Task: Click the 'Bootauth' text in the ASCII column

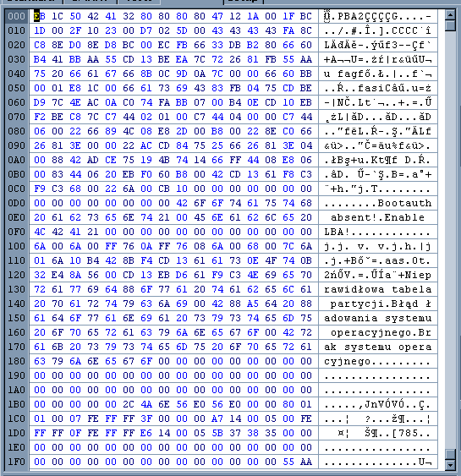Action: pyautogui.click(x=404, y=203)
